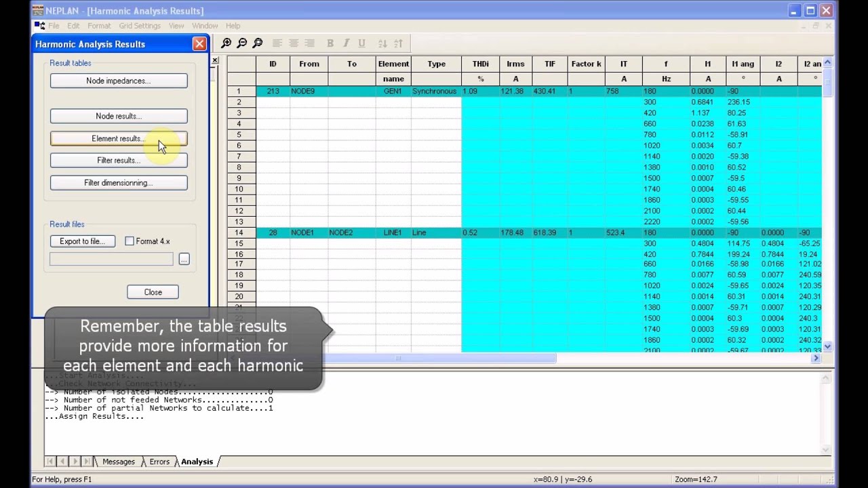The image size is (868, 488).
Task: Open Node results table
Action: coord(119,116)
